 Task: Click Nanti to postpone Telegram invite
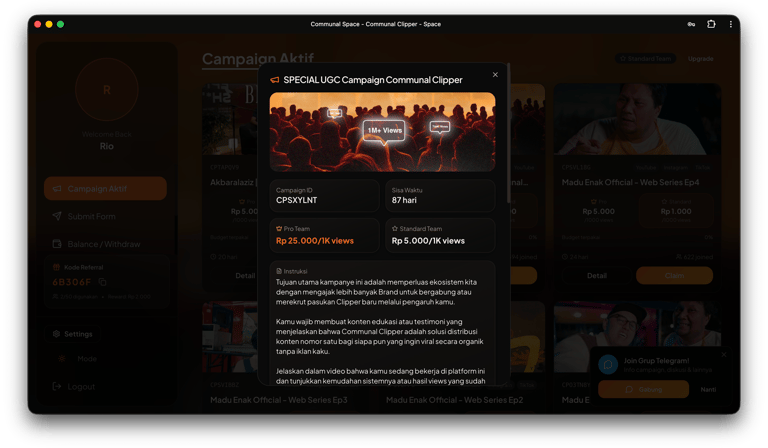(x=708, y=389)
